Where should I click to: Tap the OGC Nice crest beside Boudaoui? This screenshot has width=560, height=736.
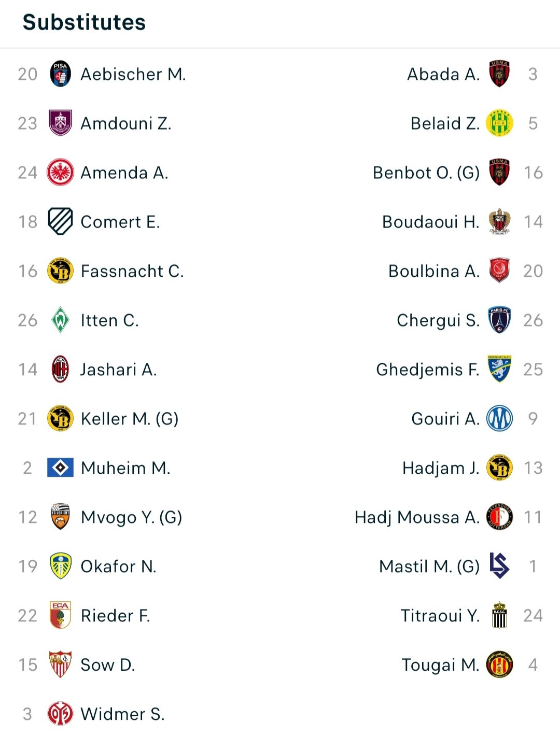(x=499, y=221)
